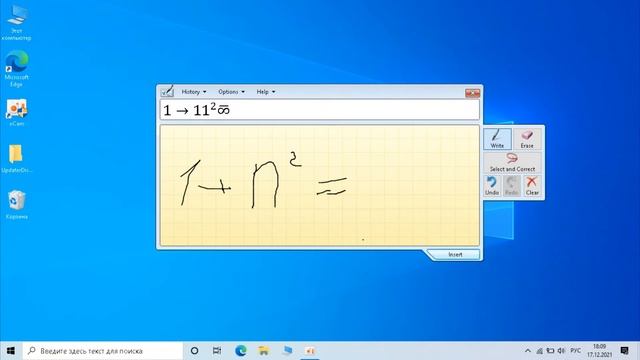This screenshot has height=360, width=640.
Task: Open the History menu
Action: [x=194, y=92]
